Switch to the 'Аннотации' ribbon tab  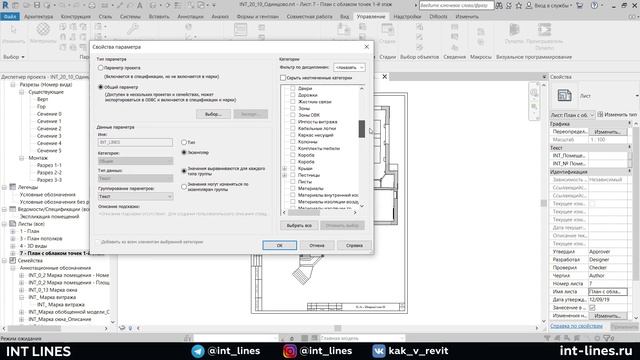[191, 17]
